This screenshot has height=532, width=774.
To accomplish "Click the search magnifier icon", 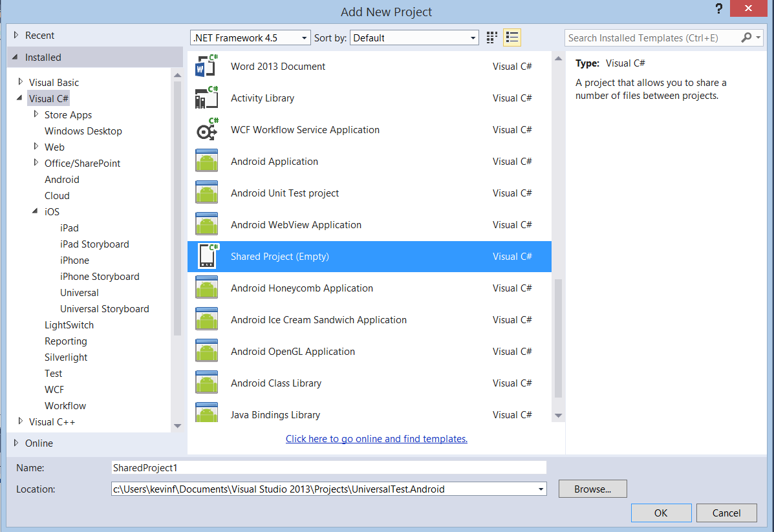I will coord(746,37).
